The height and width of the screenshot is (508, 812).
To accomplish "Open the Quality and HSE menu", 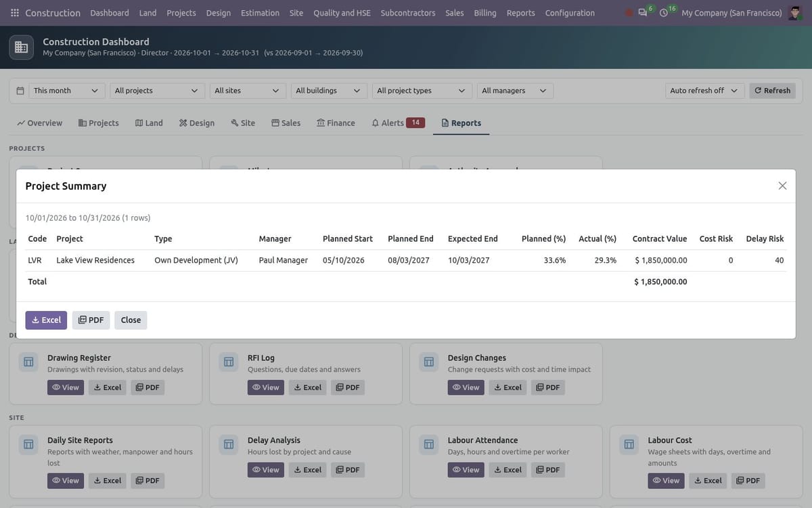I will 342,13.
